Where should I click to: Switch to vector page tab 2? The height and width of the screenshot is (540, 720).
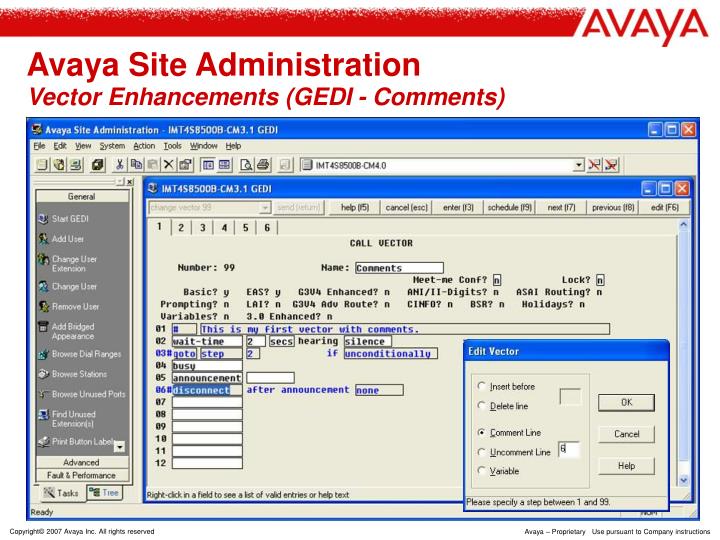[181, 228]
